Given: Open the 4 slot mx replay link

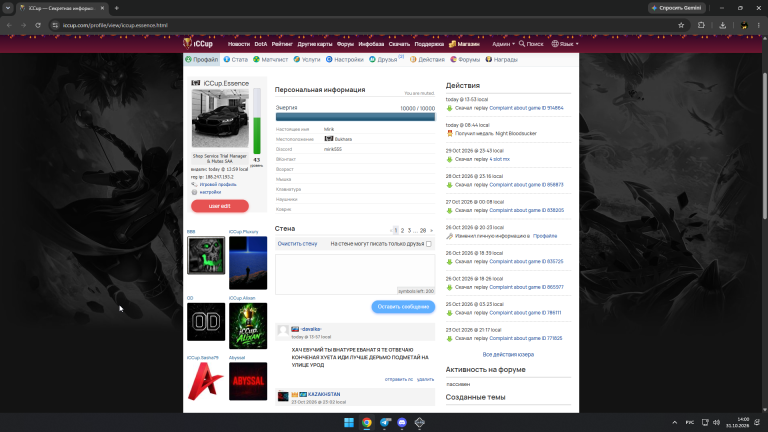Looking at the screenshot, I should tap(500, 159).
